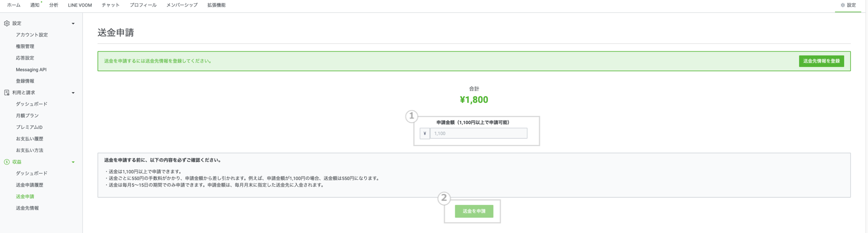The height and width of the screenshot is (233, 868).
Task: Switch to the LINE VOOM tab
Action: click(x=80, y=5)
